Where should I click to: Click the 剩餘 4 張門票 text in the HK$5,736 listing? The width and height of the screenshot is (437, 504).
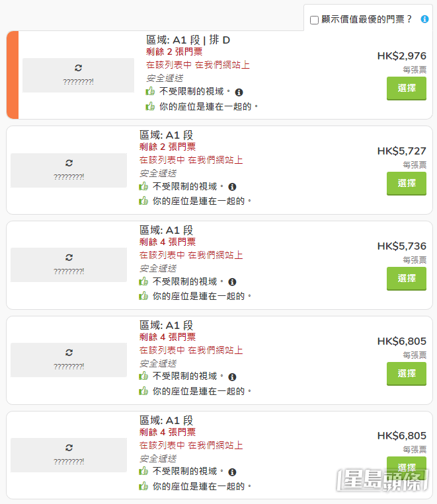pyautogui.click(x=167, y=242)
